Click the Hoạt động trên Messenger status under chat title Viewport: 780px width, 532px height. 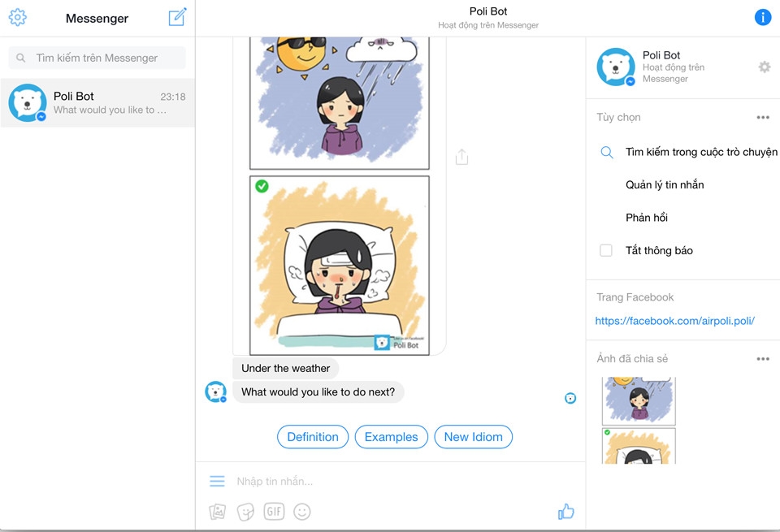tap(488, 25)
